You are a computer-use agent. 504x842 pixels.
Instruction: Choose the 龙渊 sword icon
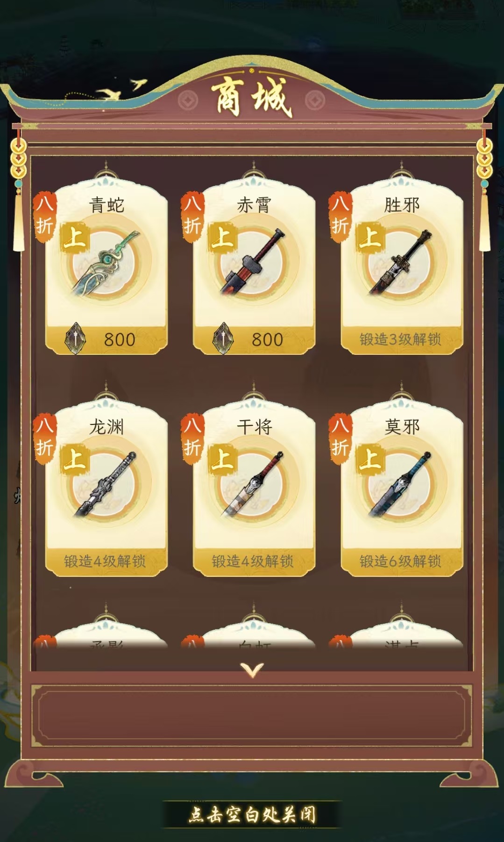click(x=106, y=485)
